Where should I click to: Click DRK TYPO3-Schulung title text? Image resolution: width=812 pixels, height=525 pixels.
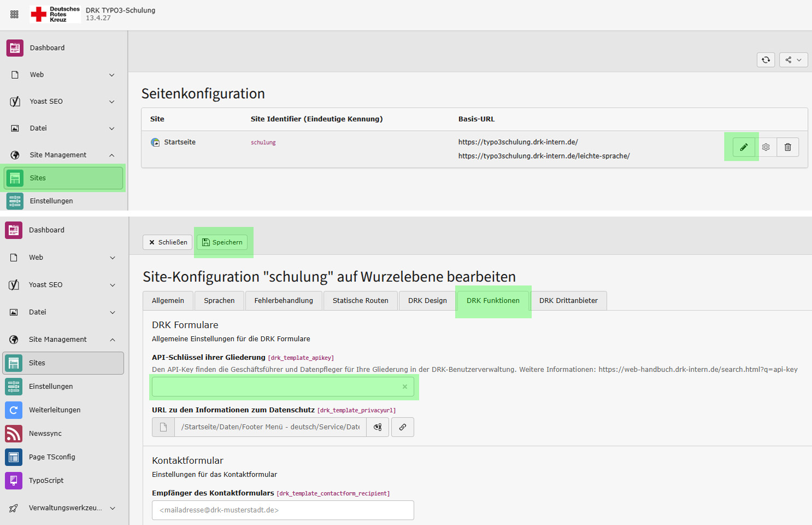120,10
